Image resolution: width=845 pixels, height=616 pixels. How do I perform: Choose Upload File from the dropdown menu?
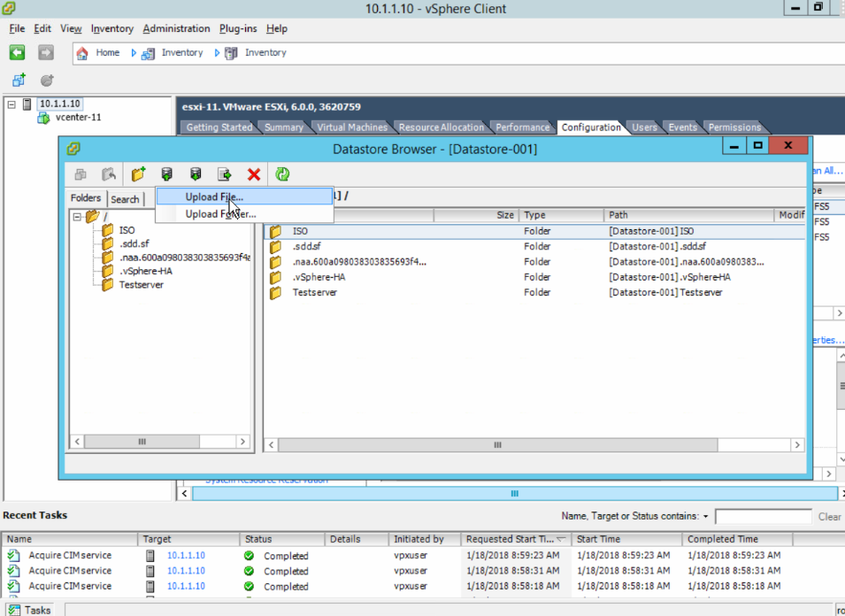point(213,197)
